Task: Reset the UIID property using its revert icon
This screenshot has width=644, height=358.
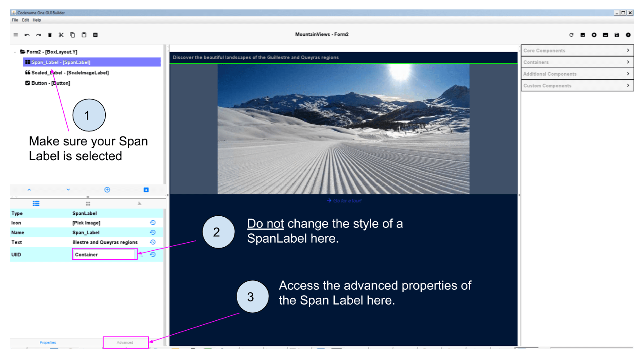Action: click(152, 254)
